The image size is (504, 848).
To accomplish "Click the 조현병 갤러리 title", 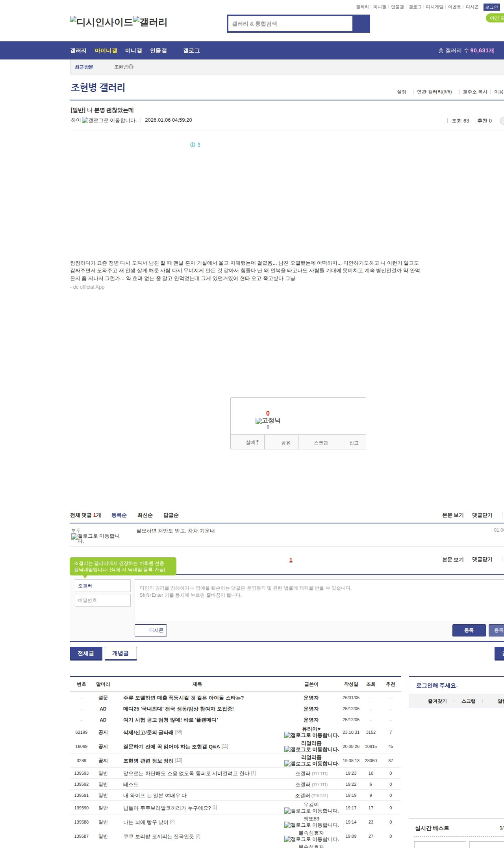I will pyautogui.click(x=98, y=87).
